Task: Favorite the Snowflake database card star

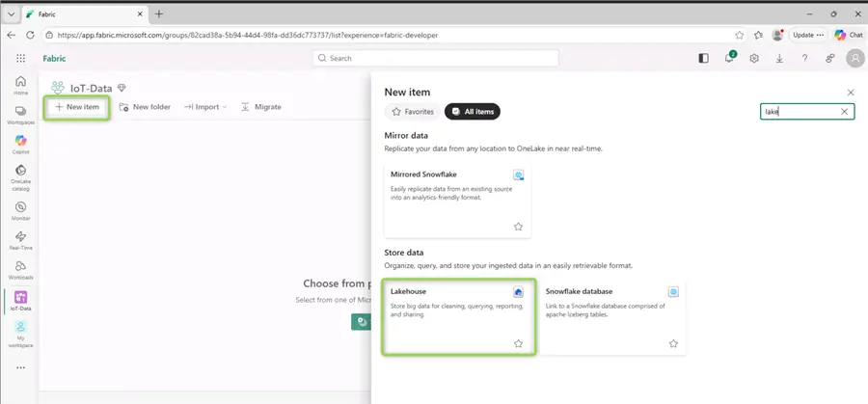Action: pyautogui.click(x=673, y=343)
